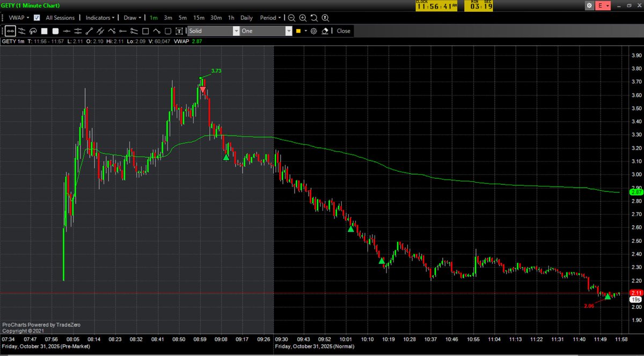
Task: Select the Trendline drawing tool
Action: coord(89,31)
